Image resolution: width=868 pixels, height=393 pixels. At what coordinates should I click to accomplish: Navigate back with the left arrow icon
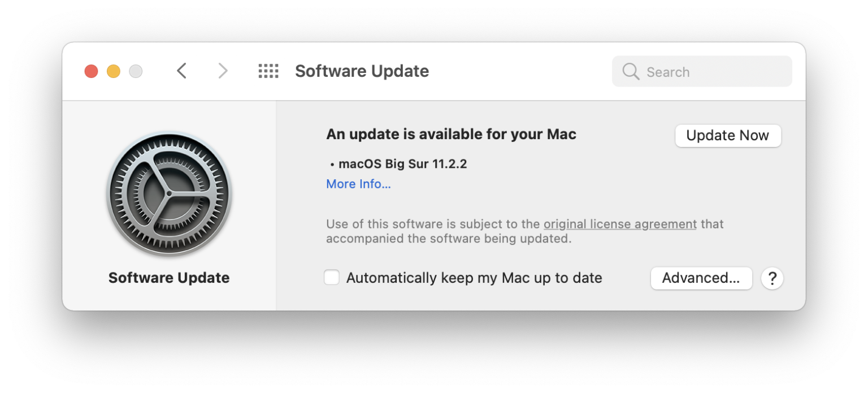click(181, 71)
